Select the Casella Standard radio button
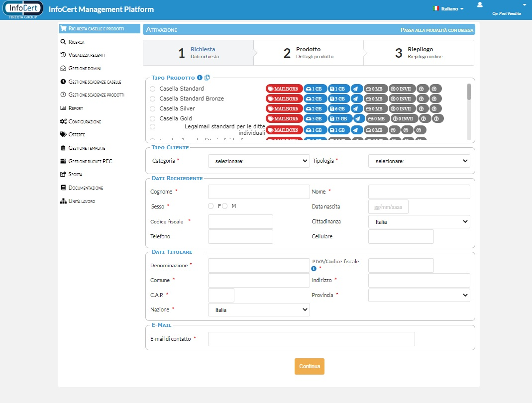532x403 pixels. click(x=153, y=89)
